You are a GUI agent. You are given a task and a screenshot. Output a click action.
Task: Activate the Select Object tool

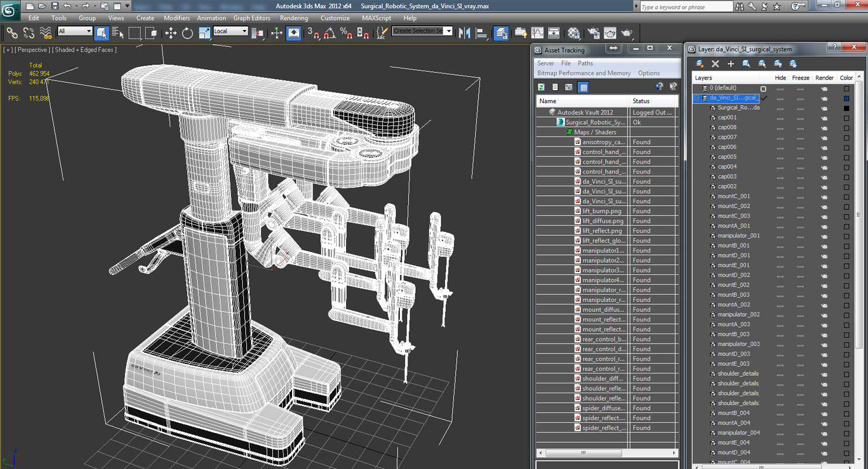tap(101, 33)
